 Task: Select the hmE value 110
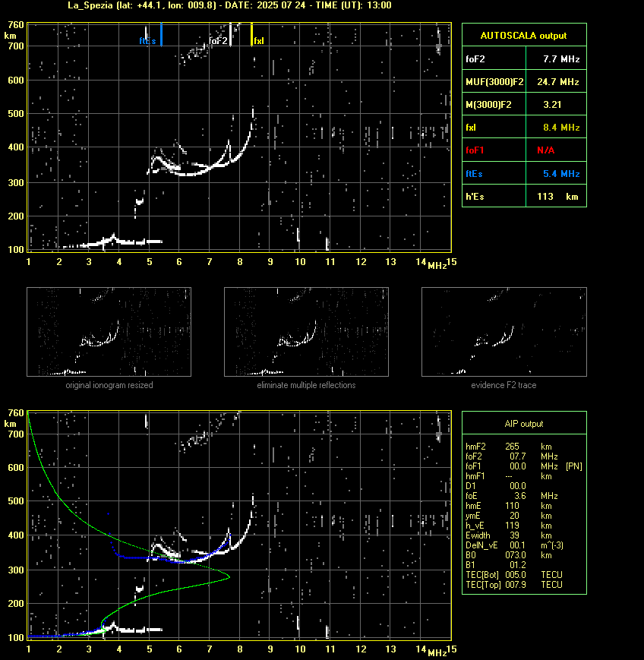tap(513, 506)
